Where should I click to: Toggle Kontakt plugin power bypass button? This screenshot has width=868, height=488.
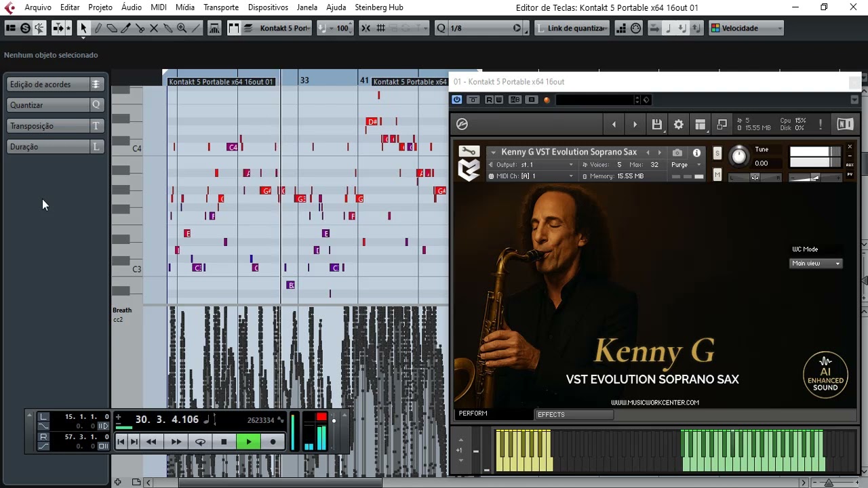pos(457,100)
